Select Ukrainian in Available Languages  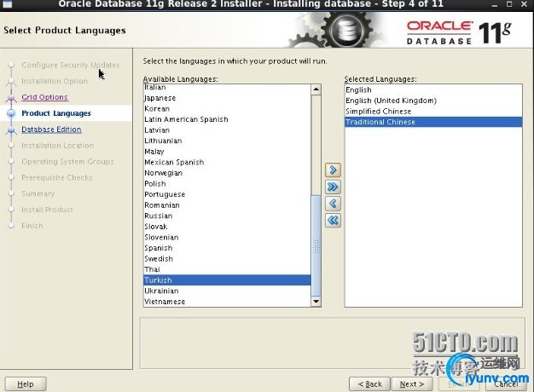point(227,291)
